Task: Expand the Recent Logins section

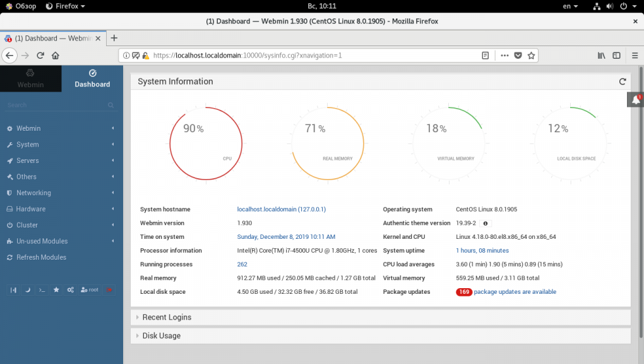Action: point(167,317)
